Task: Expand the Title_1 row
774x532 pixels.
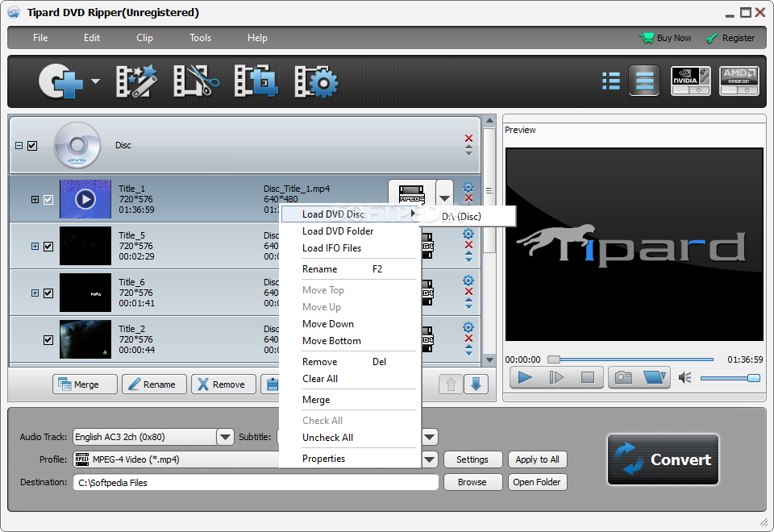Action: (35, 199)
